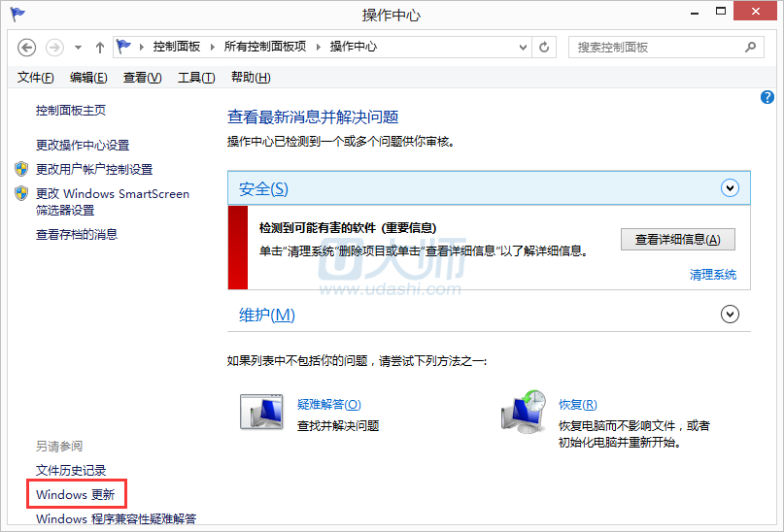Open the 疑难解答(O) link

pos(329,404)
